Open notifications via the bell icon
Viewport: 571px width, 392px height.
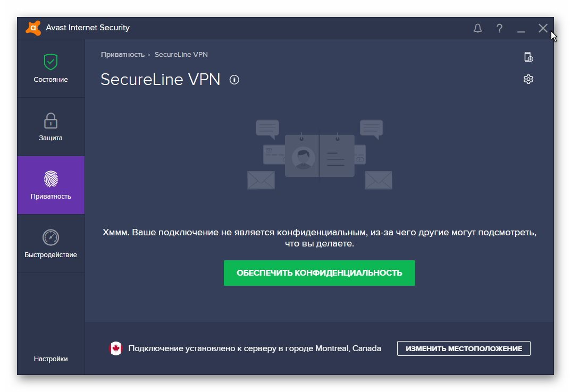[477, 28]
